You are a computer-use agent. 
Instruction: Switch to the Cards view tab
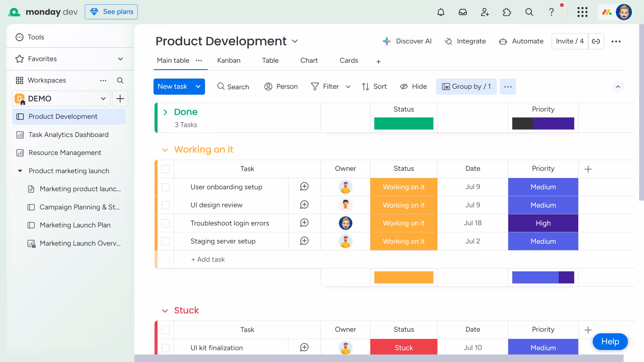(x=349, y=61)
